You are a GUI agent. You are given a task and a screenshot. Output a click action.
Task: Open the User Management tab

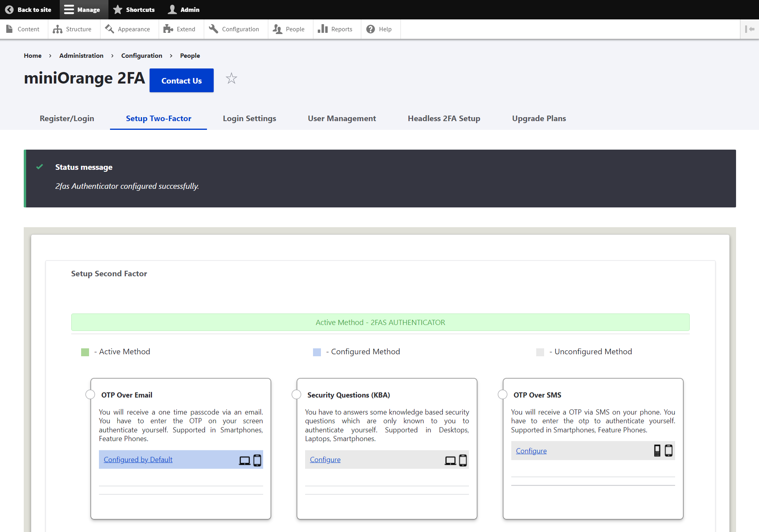pyautogui.click(x=342, y=118)
